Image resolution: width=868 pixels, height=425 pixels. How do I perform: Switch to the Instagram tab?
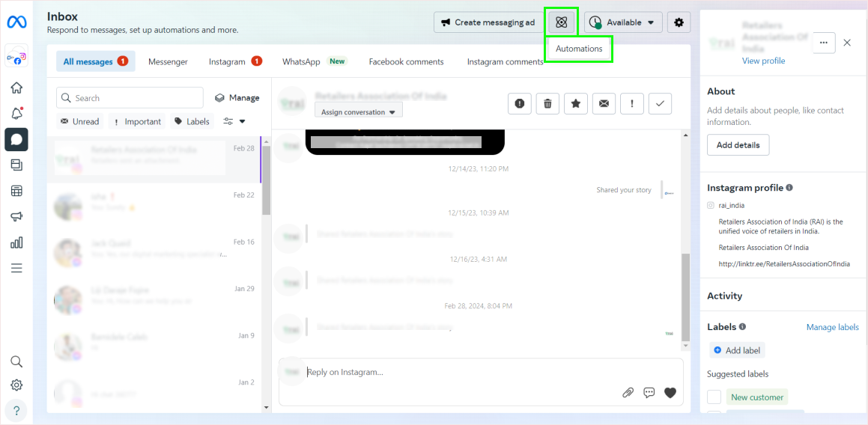(x=235, y=61)
